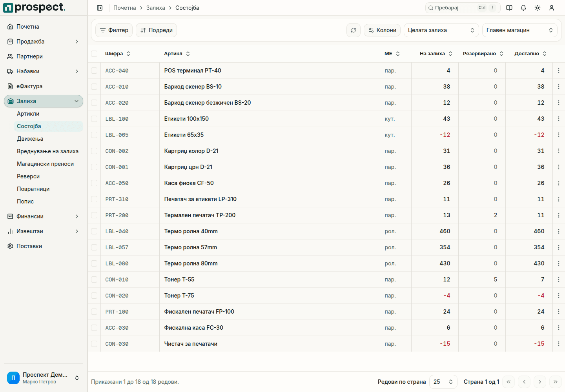The height and width of the screenshot is (392, 565).
Task: Go to the previous page arrow
Action: [x=524, y=382]
